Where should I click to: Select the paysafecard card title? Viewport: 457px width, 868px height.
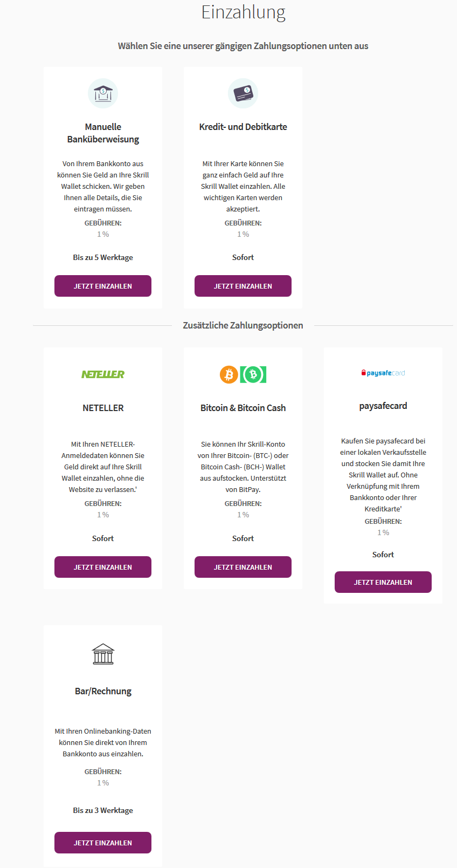click(383, 406)
